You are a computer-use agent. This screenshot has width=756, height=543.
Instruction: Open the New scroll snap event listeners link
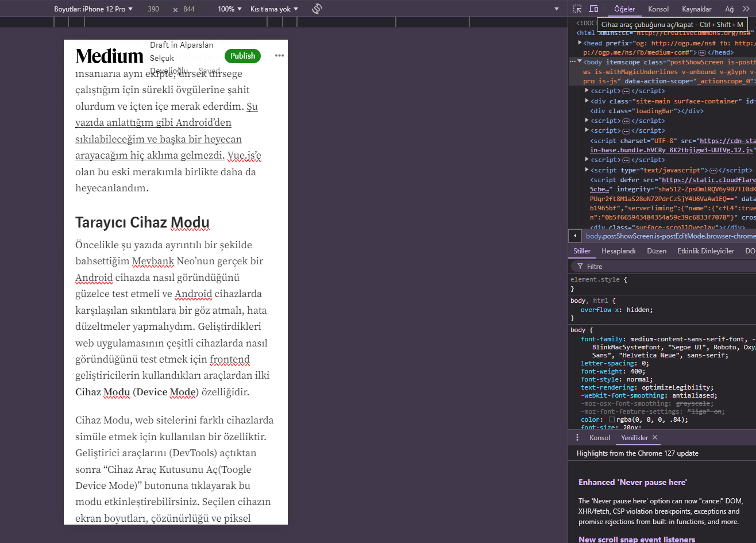(x=637, y=540)
